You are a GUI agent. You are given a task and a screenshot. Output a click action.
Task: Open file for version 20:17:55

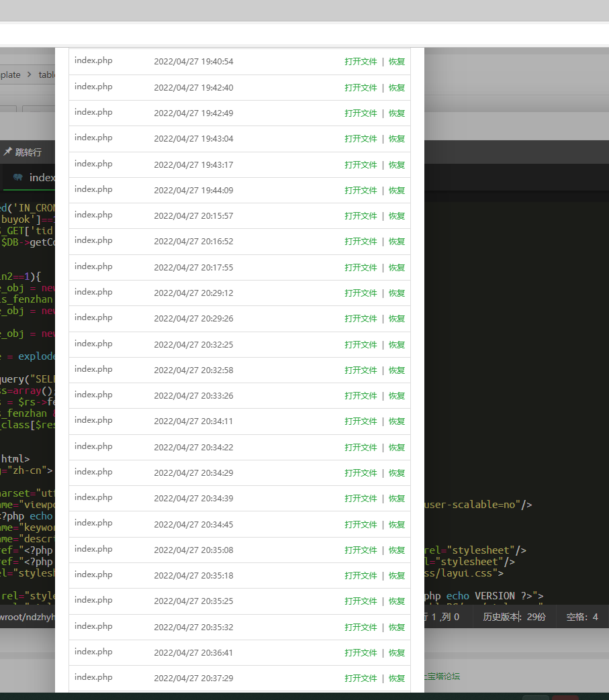coord(361,267)
